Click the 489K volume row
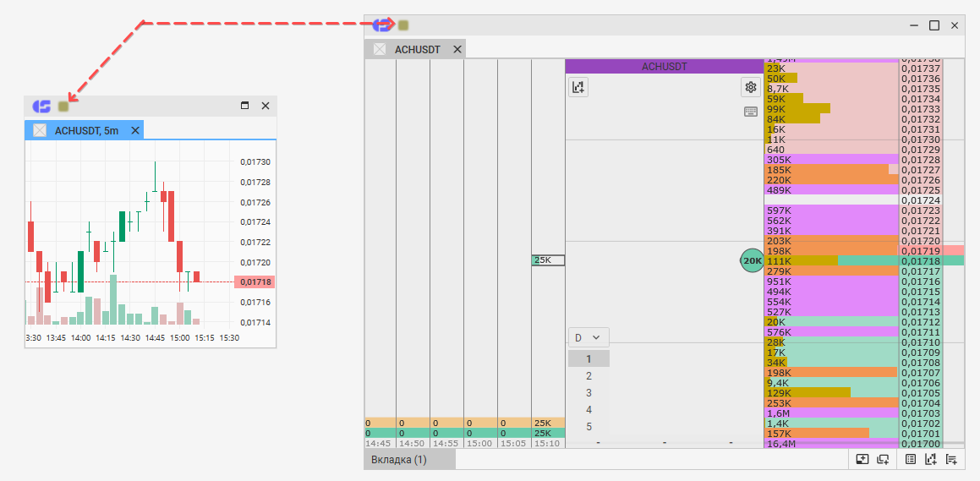Viewport: 980px width, 481px height. point(831,190)
